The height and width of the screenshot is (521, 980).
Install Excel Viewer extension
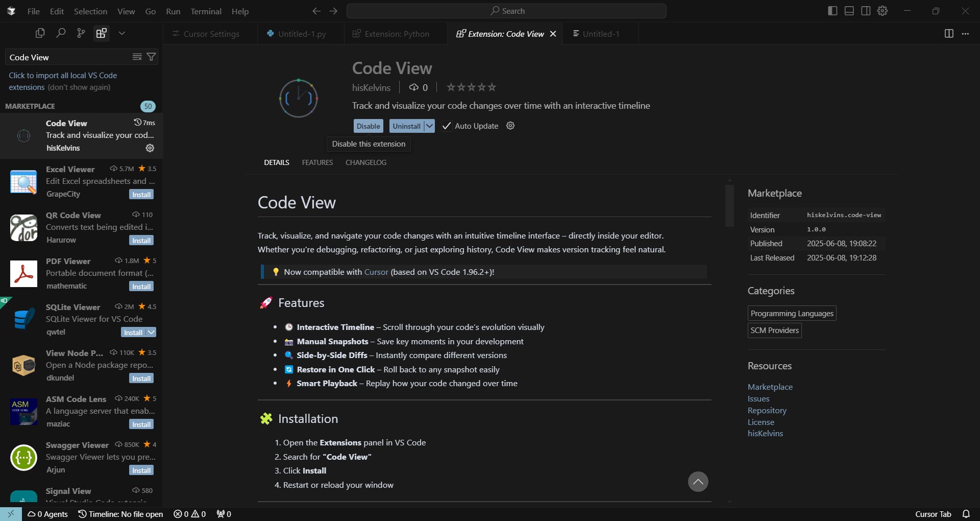(141, 195)
